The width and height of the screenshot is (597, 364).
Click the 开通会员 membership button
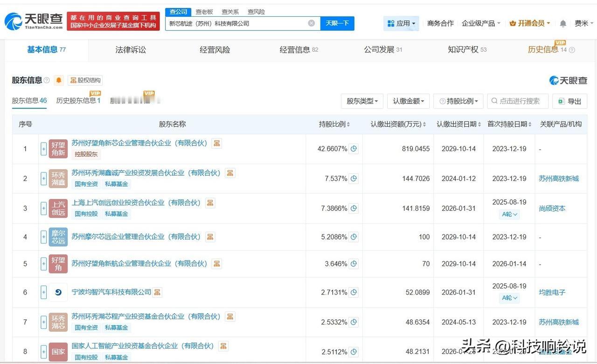[530, 23]
